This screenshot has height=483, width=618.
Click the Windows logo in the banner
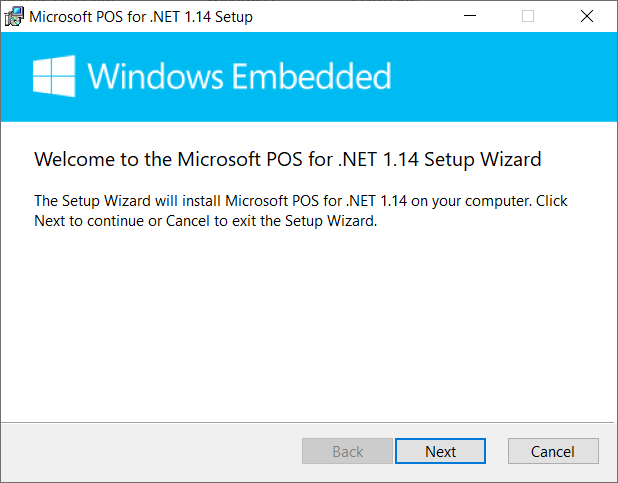click(56, 77)
